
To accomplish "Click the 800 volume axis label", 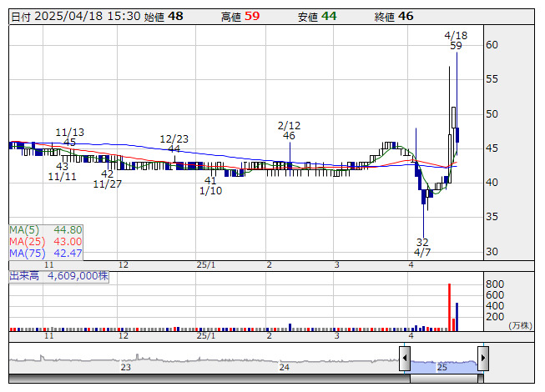I will pos(495,284).
